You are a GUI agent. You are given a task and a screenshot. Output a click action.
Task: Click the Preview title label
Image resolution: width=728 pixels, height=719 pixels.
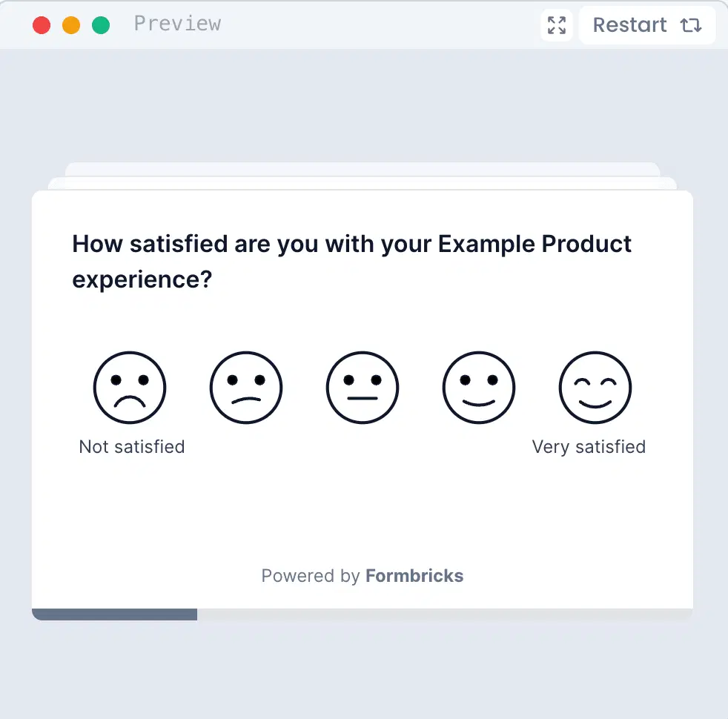[x=177, y=24]
